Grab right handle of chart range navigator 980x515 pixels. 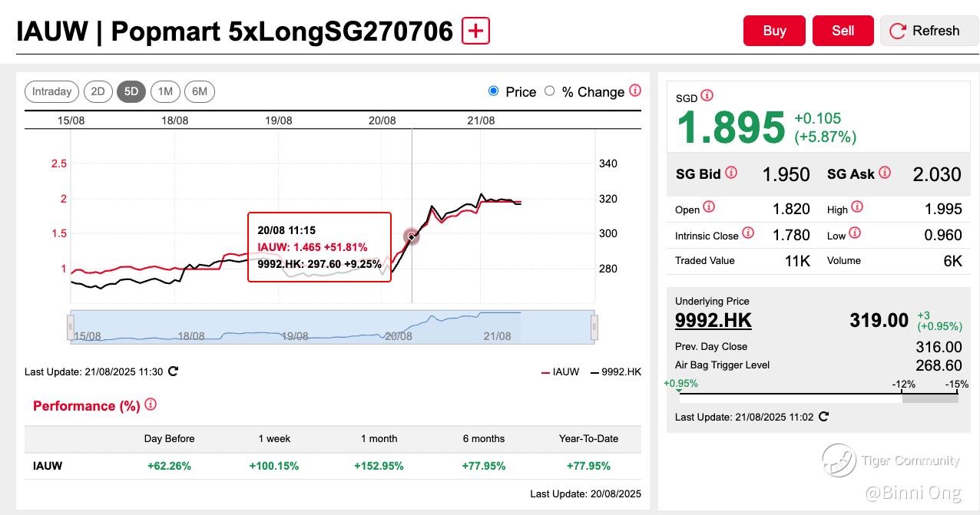[594, 328]
